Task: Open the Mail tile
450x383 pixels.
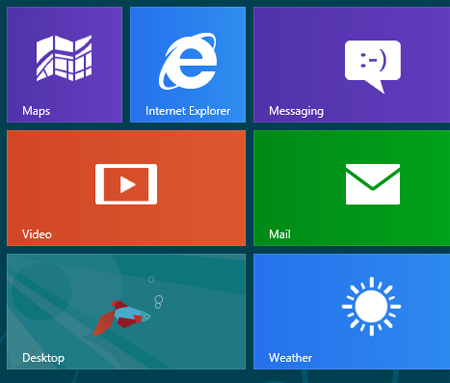Action: (352, 188)
